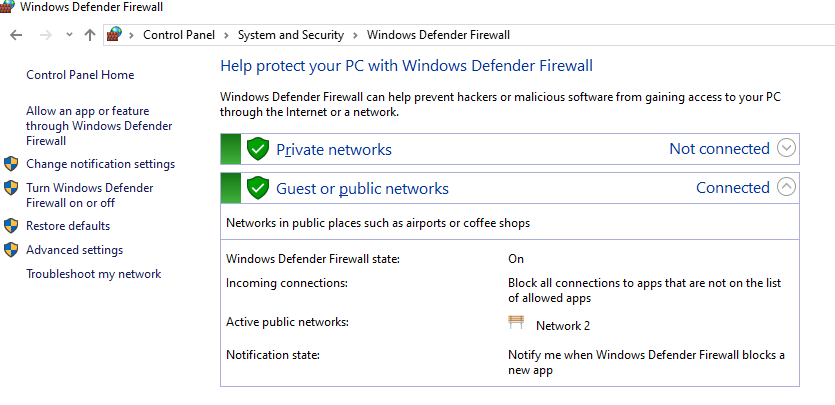Open Control Panel breadcrumb
The height and width of the screenshot is (405, 835).
point(179,35)
